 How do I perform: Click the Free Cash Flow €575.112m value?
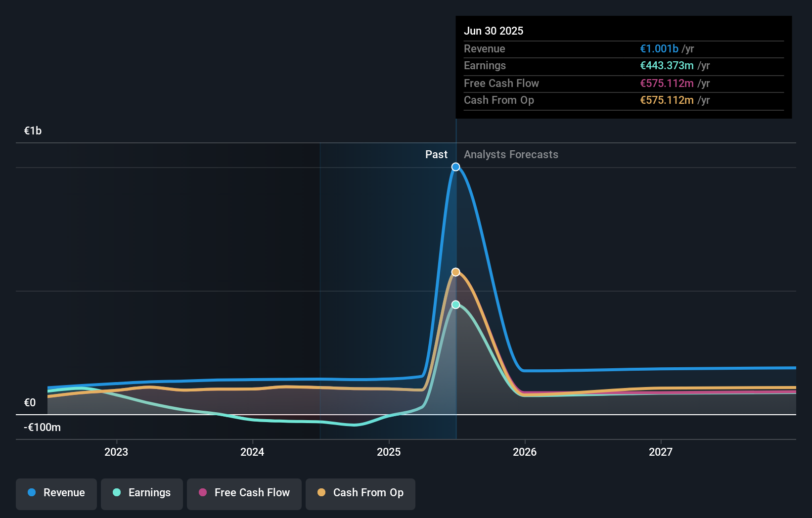(x=667, y=83)
